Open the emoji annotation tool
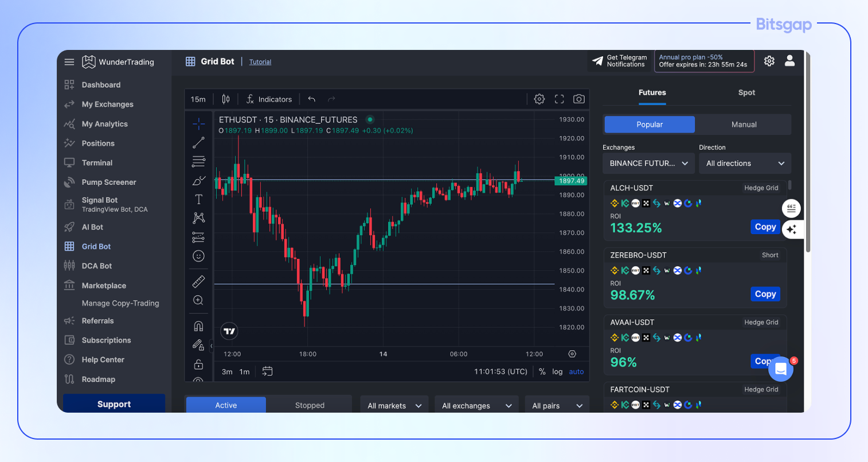The width and height of the screenshot is (868, 462). point(198,256)
